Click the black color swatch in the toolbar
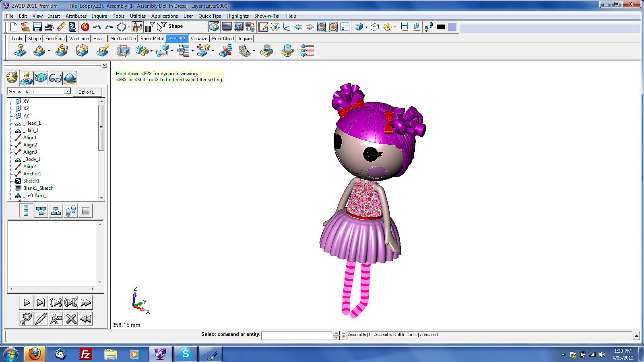Image resolution: width=644 pixels, height=362 pixels. [441, 27]
